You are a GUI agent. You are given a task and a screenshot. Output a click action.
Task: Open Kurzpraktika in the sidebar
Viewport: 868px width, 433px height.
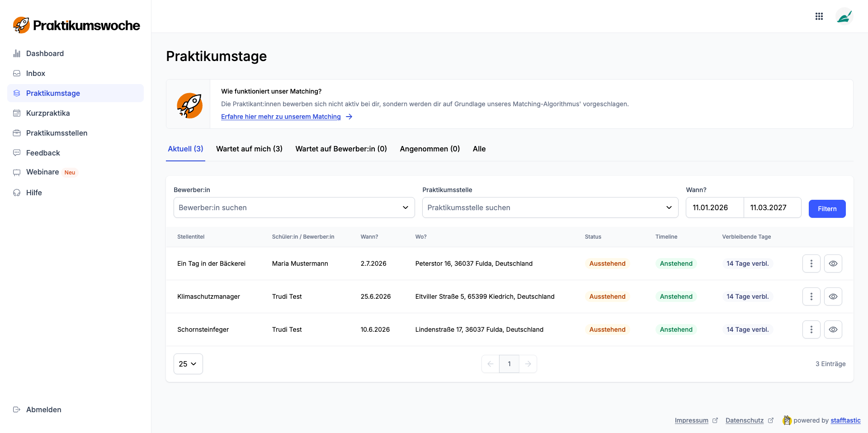click(48, 113)
